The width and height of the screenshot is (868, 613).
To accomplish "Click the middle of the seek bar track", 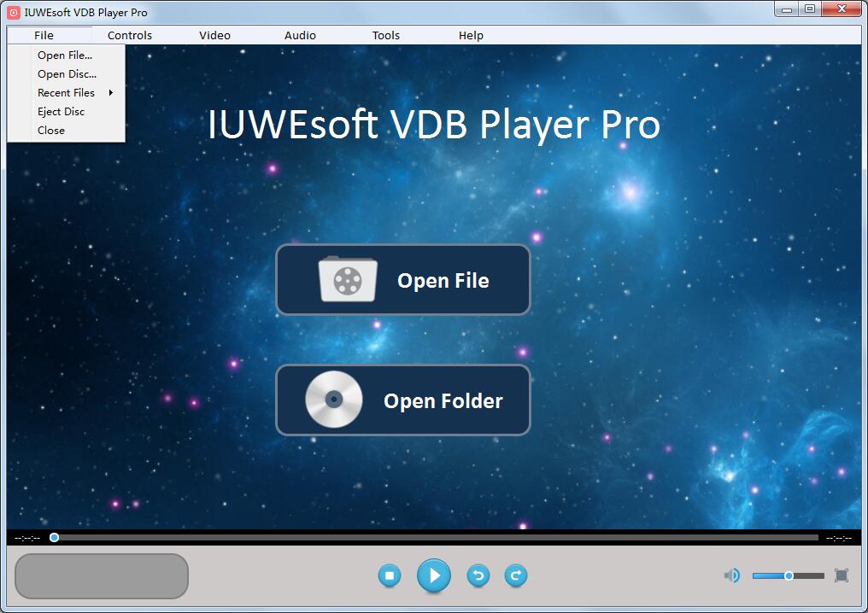I will pyautogui.click(x=434, y=537).
